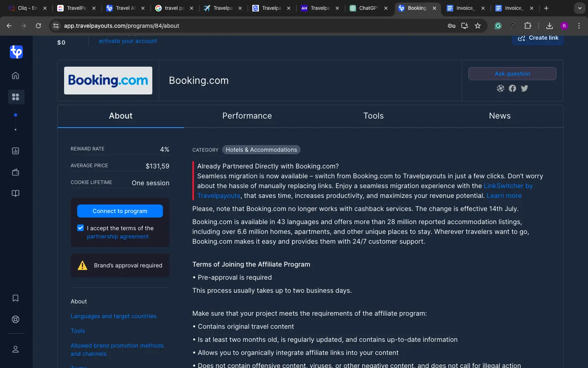588x368 pixels.
Task: Open the home icon in sidebar
Action: pos(16,76)
